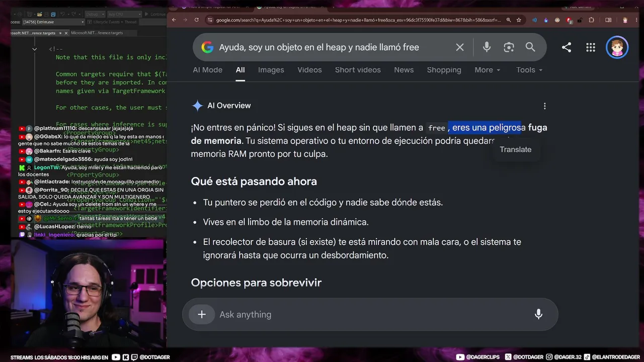The width and height of the screenshot is (644, 362).
Task: Select the pinned Microsoft.NET targets tab
Action: tap(34, 33)
